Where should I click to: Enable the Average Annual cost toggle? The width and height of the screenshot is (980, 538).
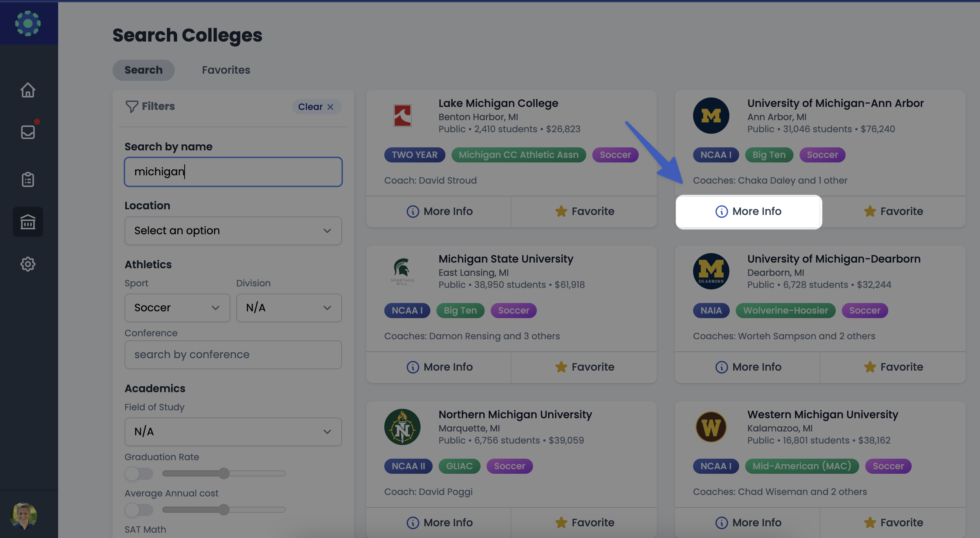[x=139, y=509]
